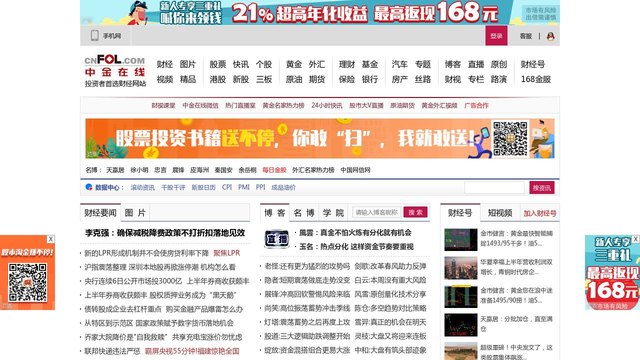This screenshot has width=640, height=360.
Task: Open 聚焦LPR red link
Action: click(227, 253)
